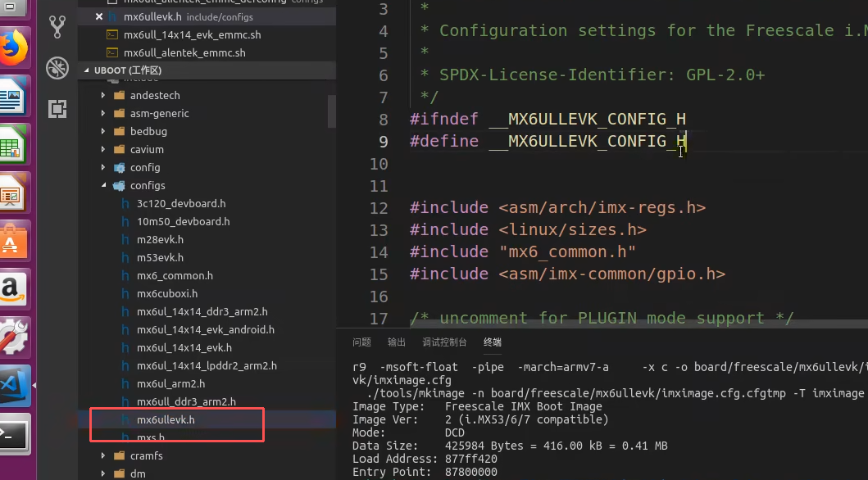Click line 8 #ifndef __MX6ULLEVK_CONFIG_H
Screen dimensions: 868x480
pos(548,119)
